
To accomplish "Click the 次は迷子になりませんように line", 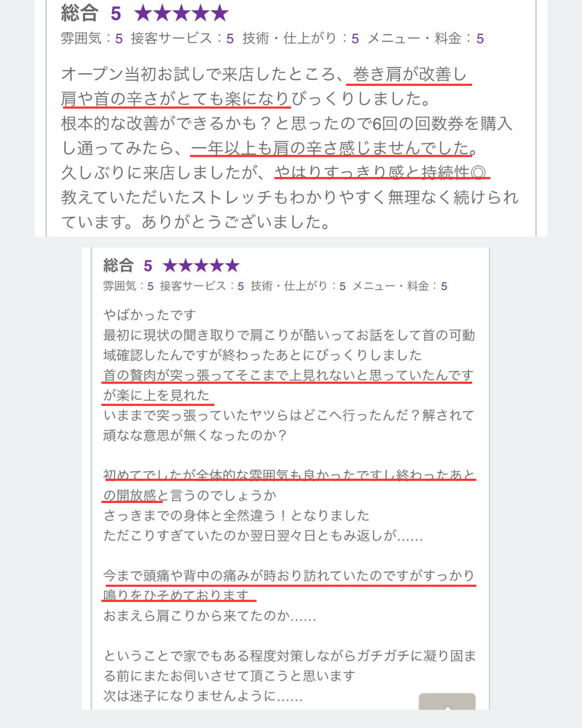I will [x=203, y=696].
